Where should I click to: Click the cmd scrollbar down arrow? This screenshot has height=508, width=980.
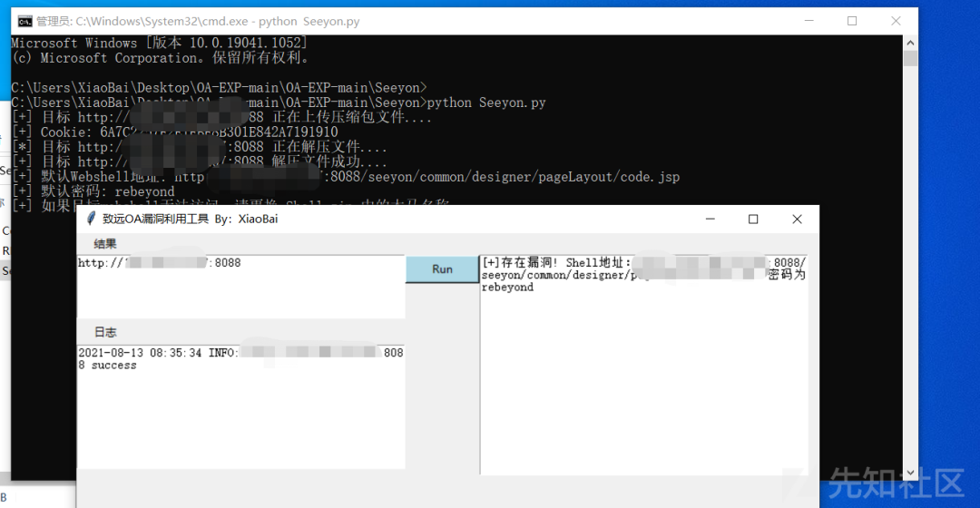(x=910, y=473)
